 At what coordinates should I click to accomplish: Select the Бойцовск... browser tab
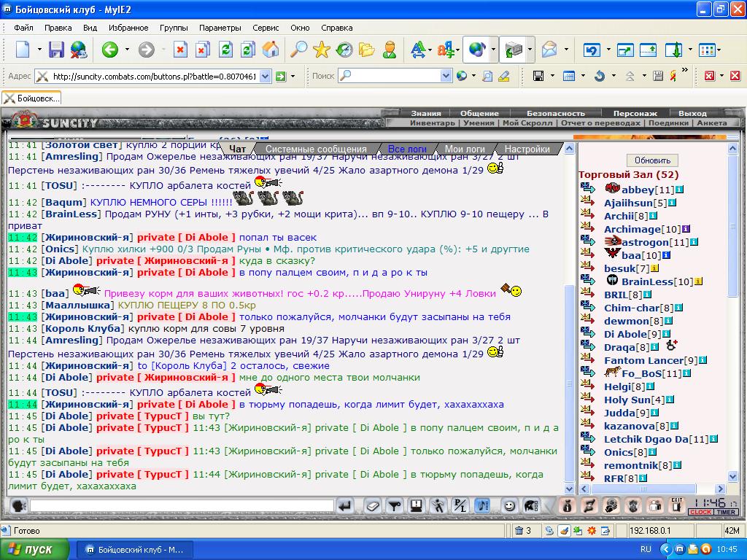[x=31, y=98]
